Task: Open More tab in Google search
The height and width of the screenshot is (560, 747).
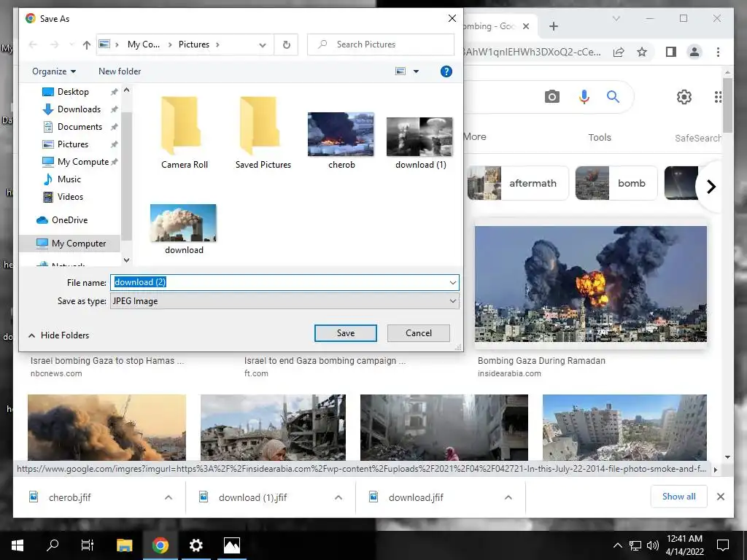Action: pyautogui.click(x=474, y=136)
